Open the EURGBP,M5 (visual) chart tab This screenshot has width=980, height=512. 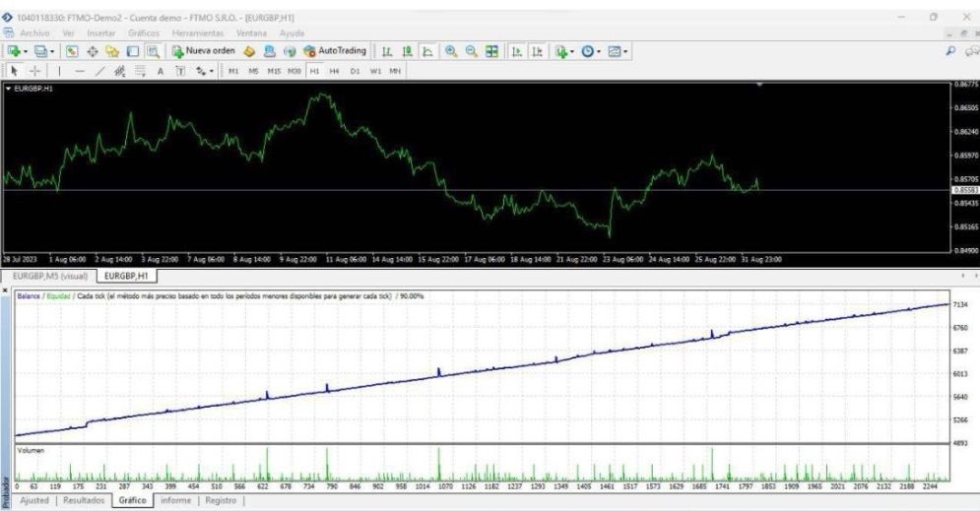[x=50, y=276]
